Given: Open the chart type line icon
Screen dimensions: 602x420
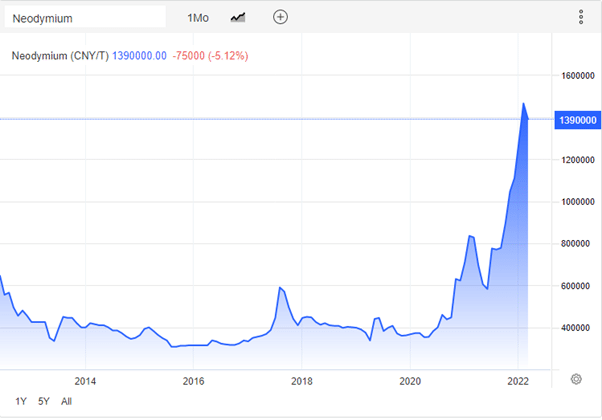Looking at the screenshot, I should (x=238, y=18).
